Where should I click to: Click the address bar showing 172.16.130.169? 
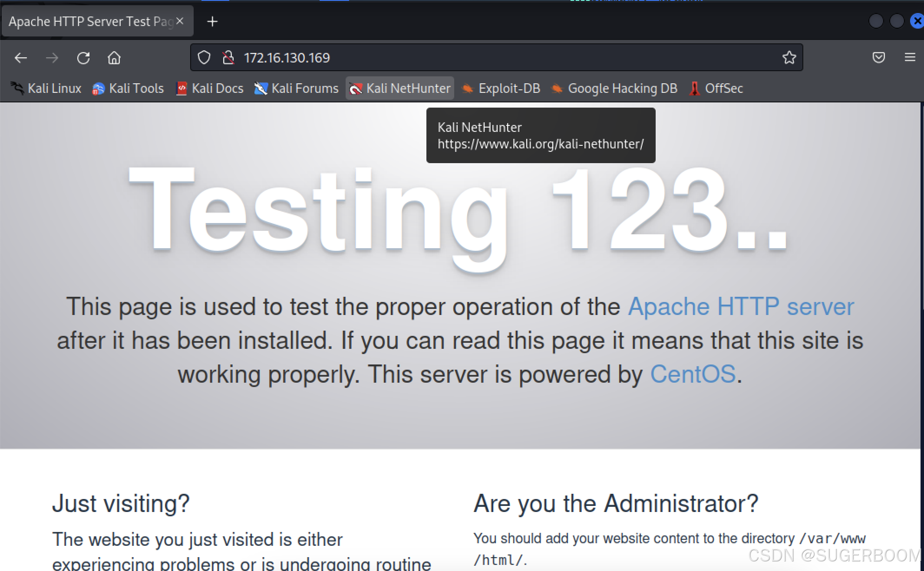496,58
